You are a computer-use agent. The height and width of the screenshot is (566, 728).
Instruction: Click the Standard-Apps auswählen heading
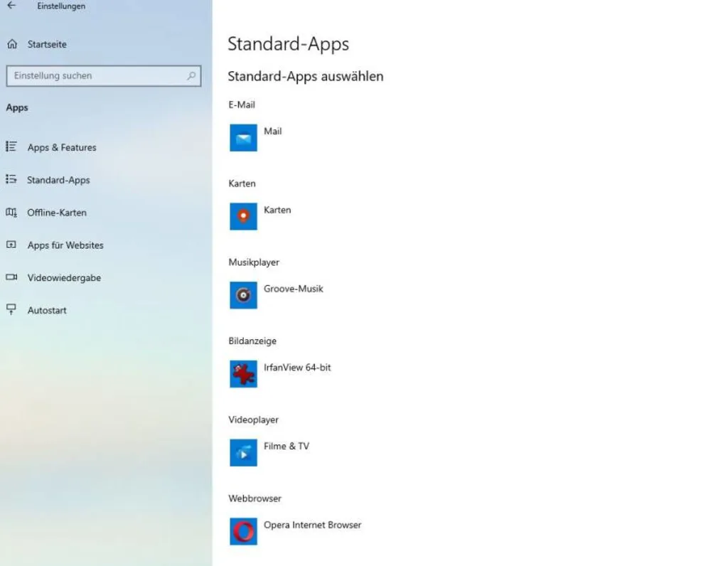(x=306, y=76)
